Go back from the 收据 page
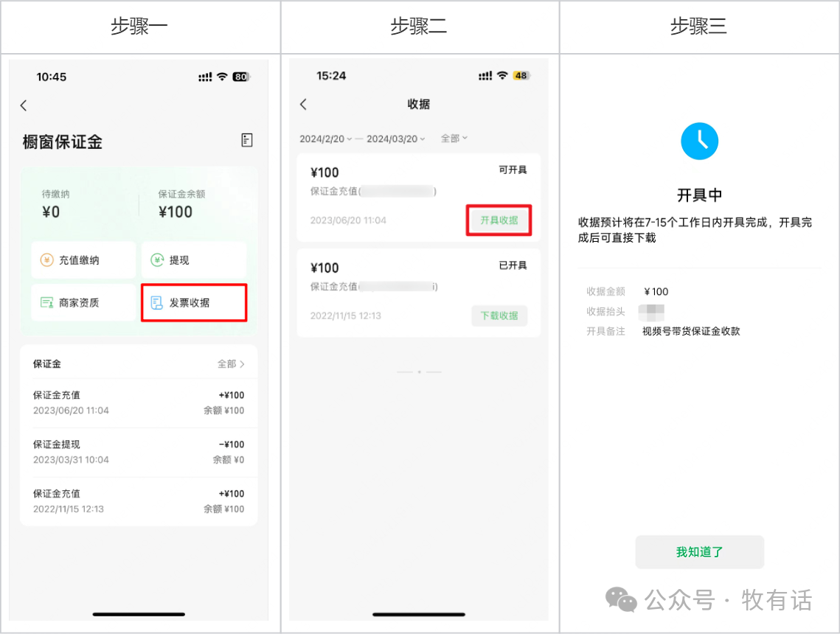The height and width of the screenshot is (634, 840). click(303, 105)
